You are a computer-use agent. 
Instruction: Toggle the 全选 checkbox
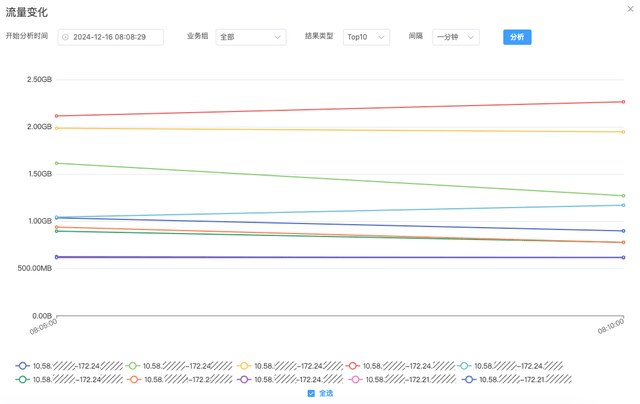coord(311,393)
